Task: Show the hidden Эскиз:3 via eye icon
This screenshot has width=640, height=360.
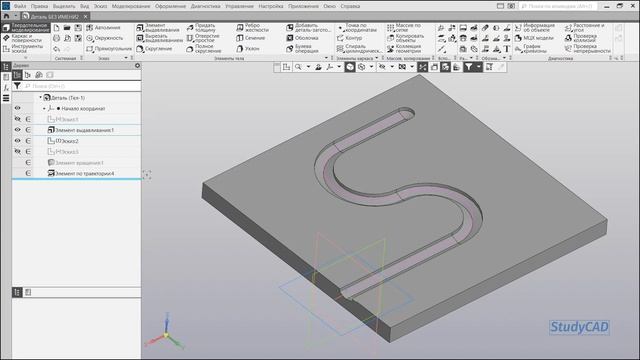Action: pos(18,151)
